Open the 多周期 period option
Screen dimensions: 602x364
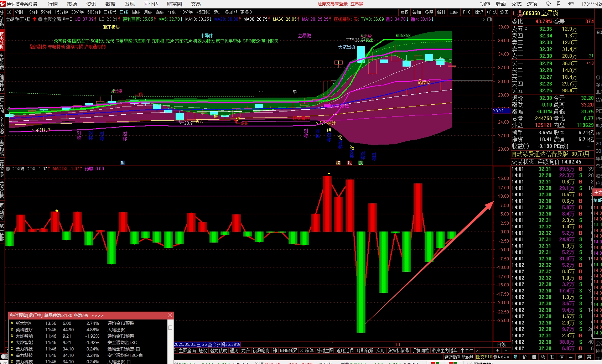coord(231,12)
